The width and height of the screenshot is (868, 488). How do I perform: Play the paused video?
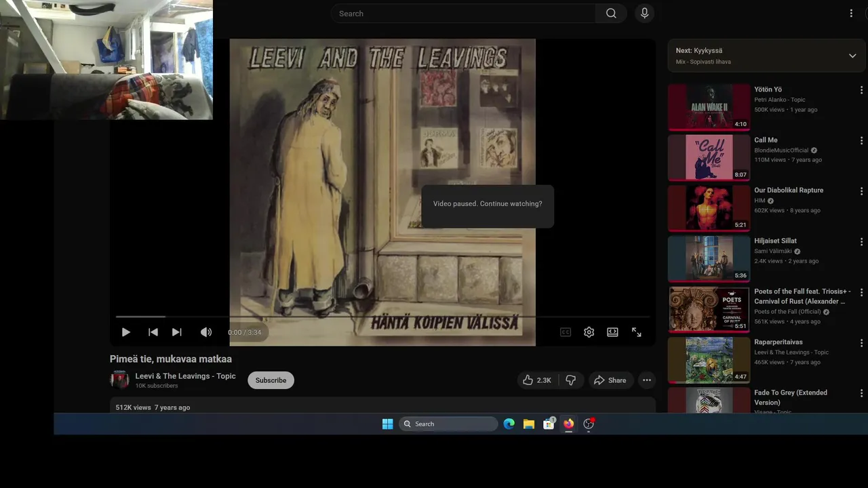tap(125, 332)
